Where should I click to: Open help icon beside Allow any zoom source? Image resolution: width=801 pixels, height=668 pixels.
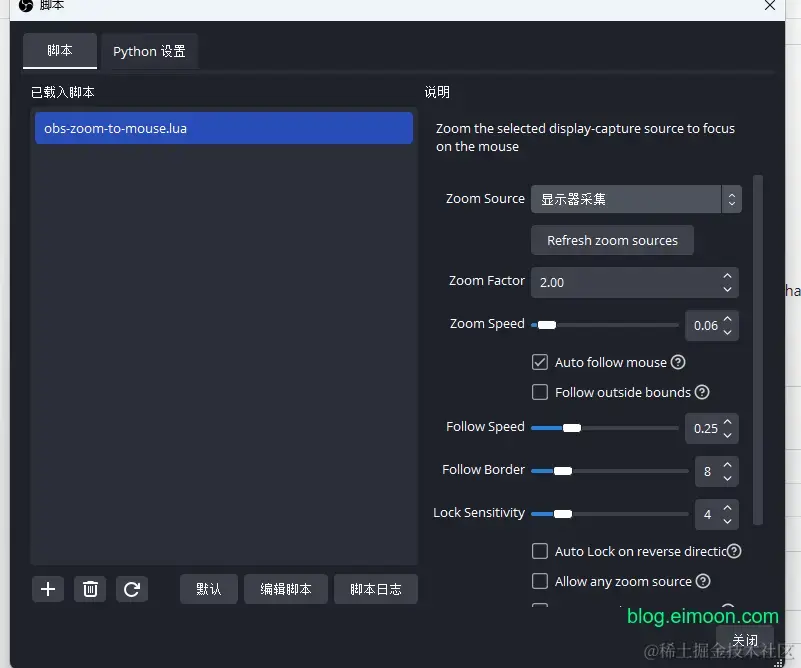click(x=703, y=581)
